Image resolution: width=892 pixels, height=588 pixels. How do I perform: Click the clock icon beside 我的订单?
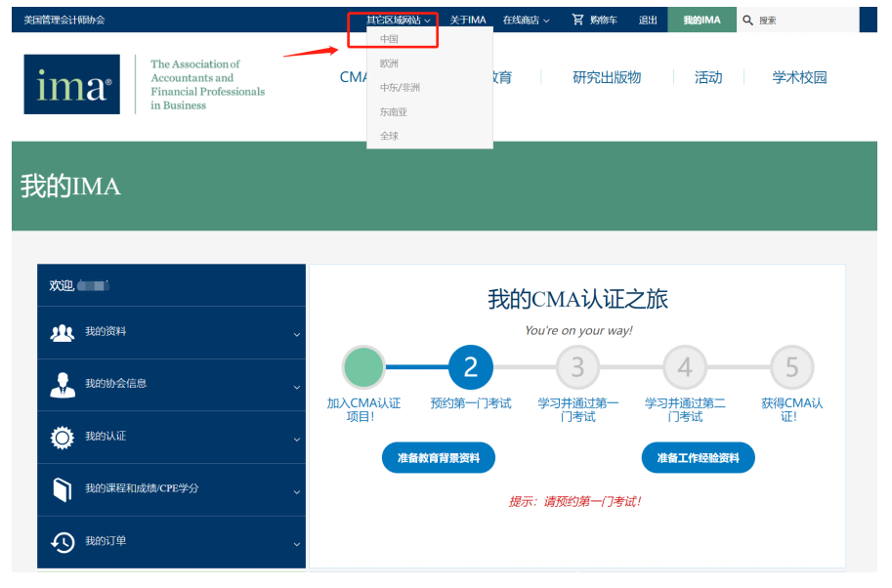[61, 542]
